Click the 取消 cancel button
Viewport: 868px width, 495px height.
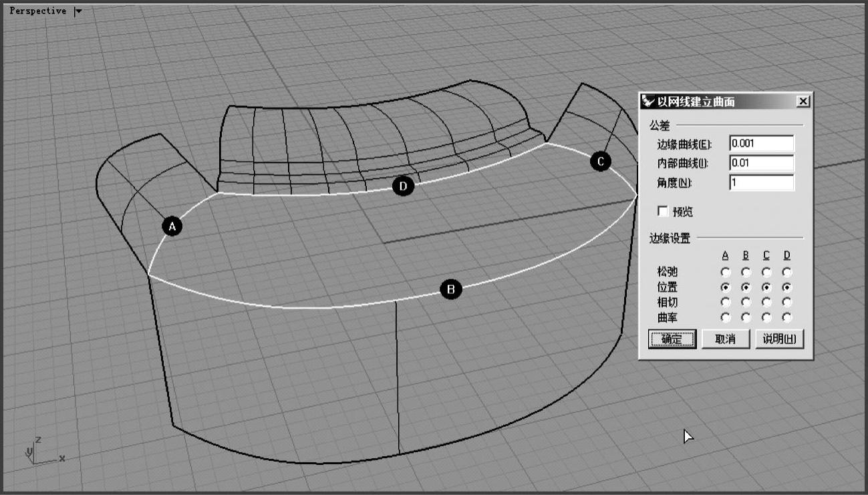[x=726, y=339]
